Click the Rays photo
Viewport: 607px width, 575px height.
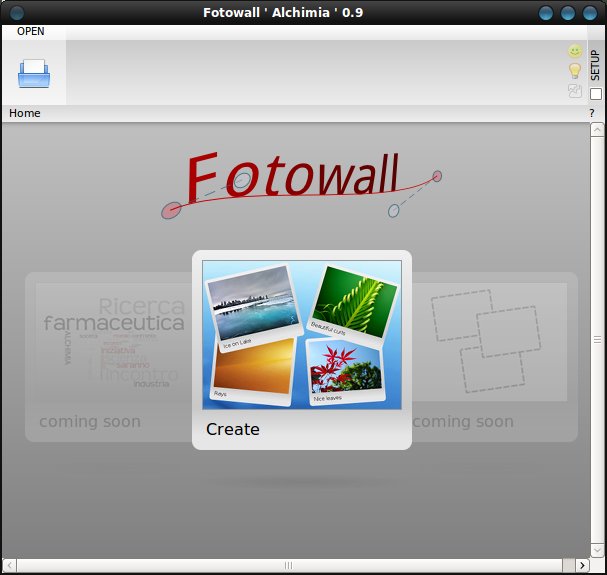252,370
